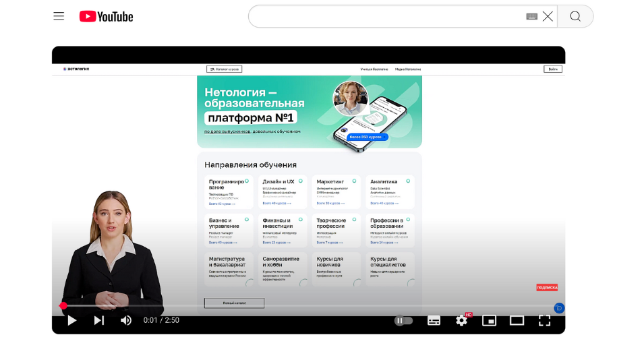
Task: Open the on-screen keyboard icon in search
Action: coord(531,16)
